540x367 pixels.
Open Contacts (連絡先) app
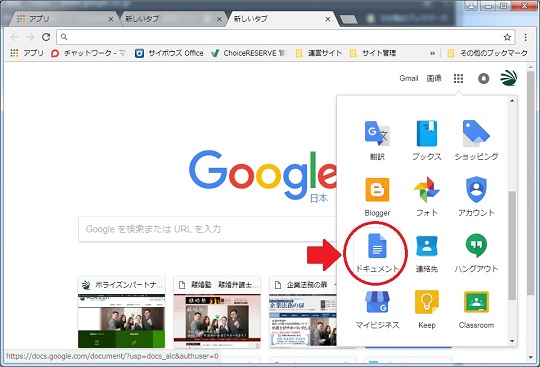427,253
